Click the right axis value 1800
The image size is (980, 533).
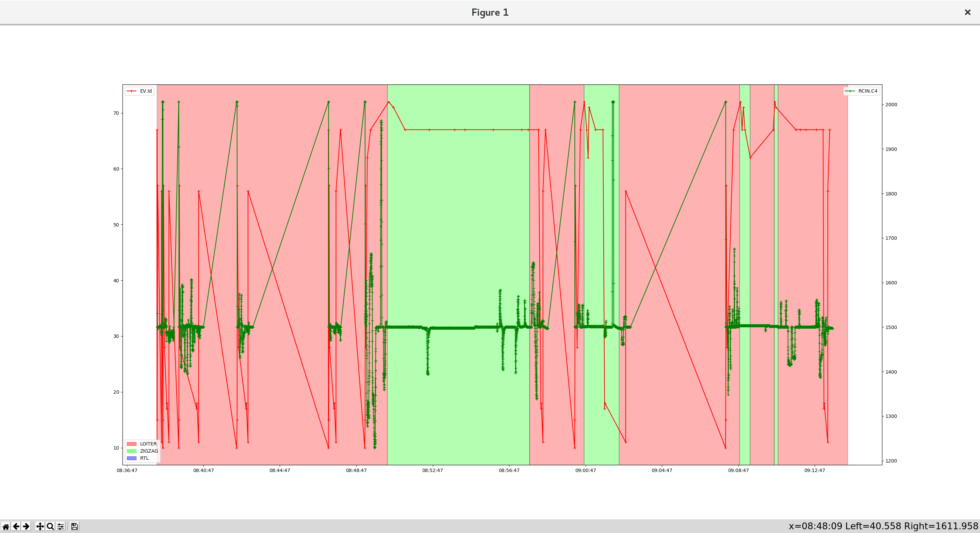pos(891,194)
